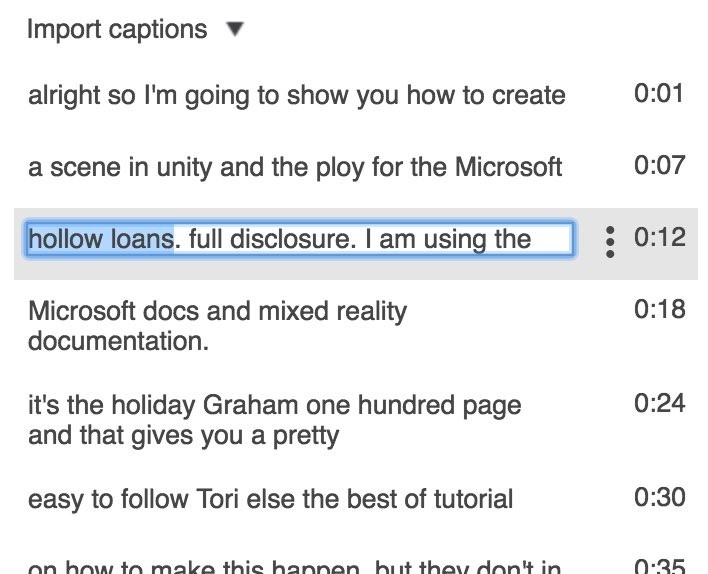This screenshot has height=574, width=708.
Task: Jump to the 0:35 timestamp
Action: tap(659, 566)
